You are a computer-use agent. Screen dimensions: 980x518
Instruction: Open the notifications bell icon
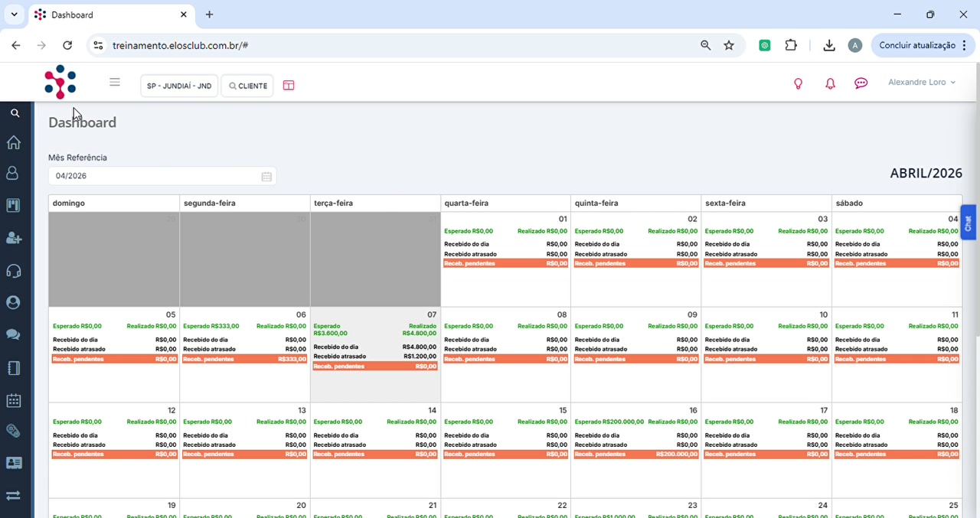(830, 83)
